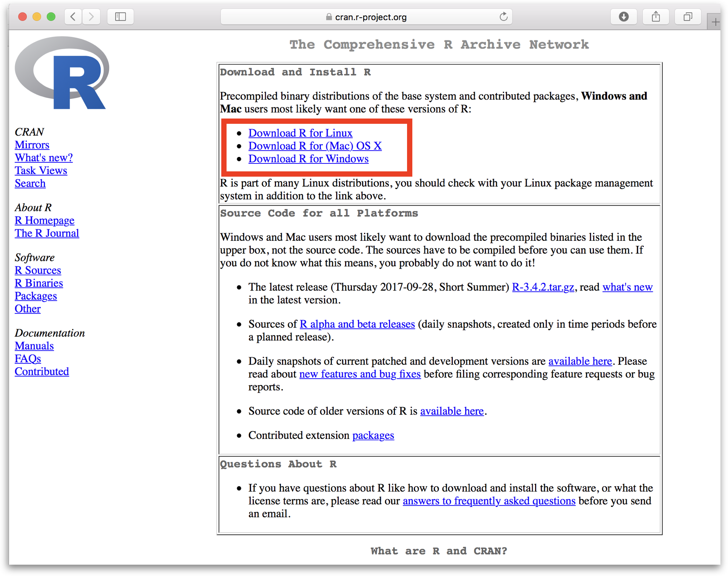Open the Downloads icon in toolbar
Screen dimensions: 728x576
[x=623, y=17]
